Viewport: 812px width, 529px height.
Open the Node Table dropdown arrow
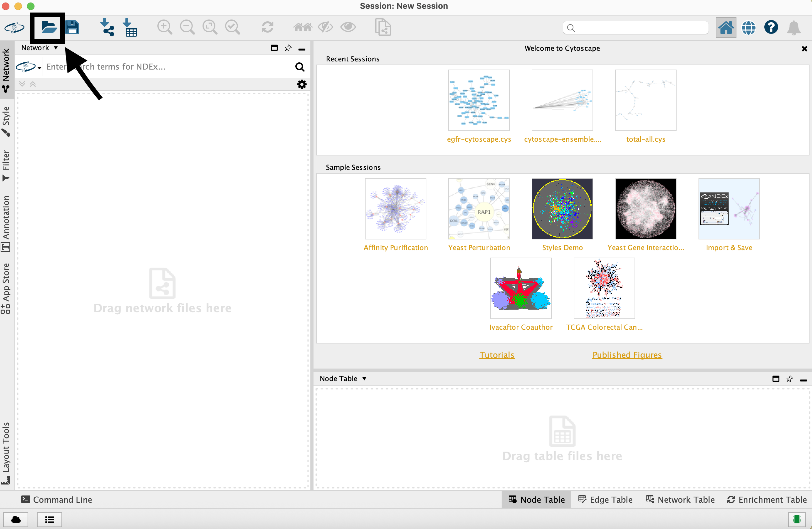coord(364,379)
